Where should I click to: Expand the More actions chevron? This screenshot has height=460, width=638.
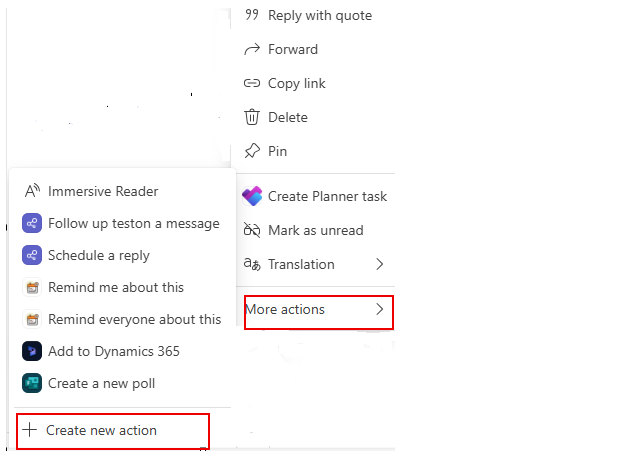[x=380, y=310]
